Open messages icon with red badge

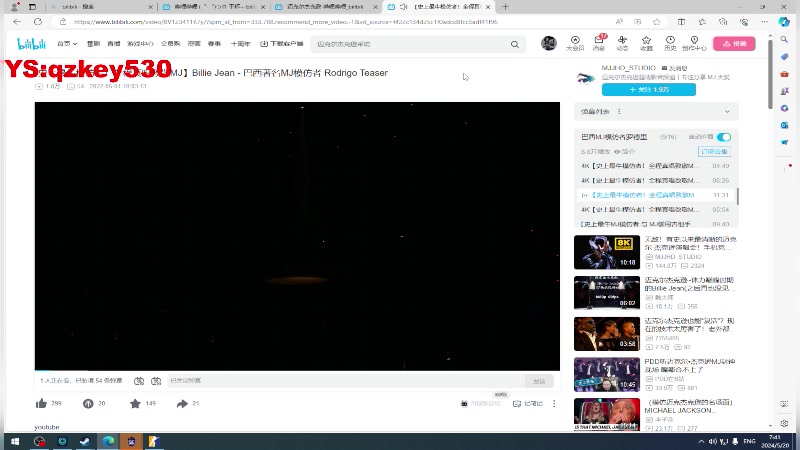[x=599, y=43]
